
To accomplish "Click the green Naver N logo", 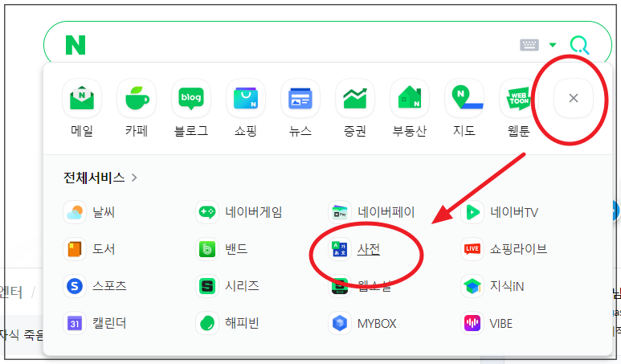I will [76, 45].
